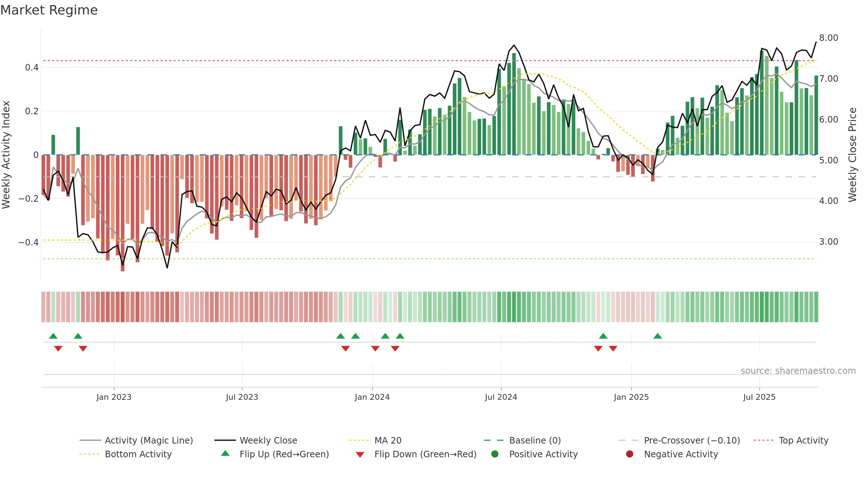
Task: Toggle the Activity (Magic Line) legend entry
Action: pos(136,440)
